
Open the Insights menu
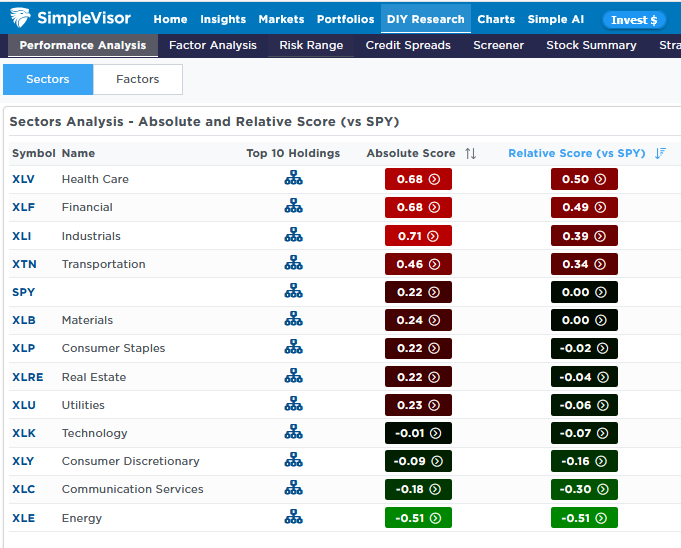click(x=223, y=19)
